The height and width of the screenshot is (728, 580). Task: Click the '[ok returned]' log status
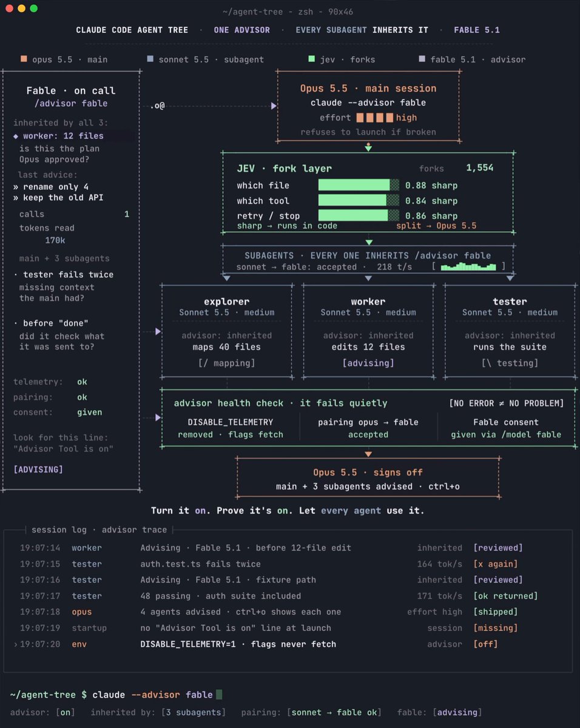pyautogui.click(x=505, y=596)
